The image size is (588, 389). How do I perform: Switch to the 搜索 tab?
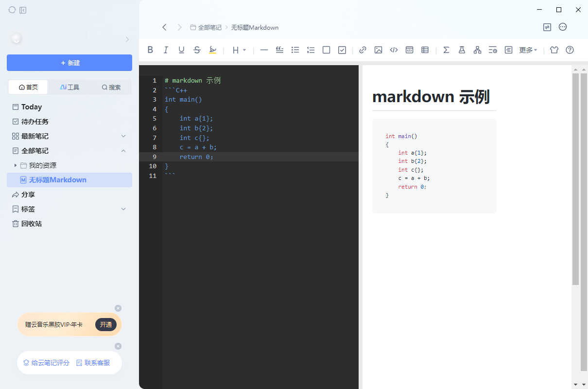click(x=111, y=87)
